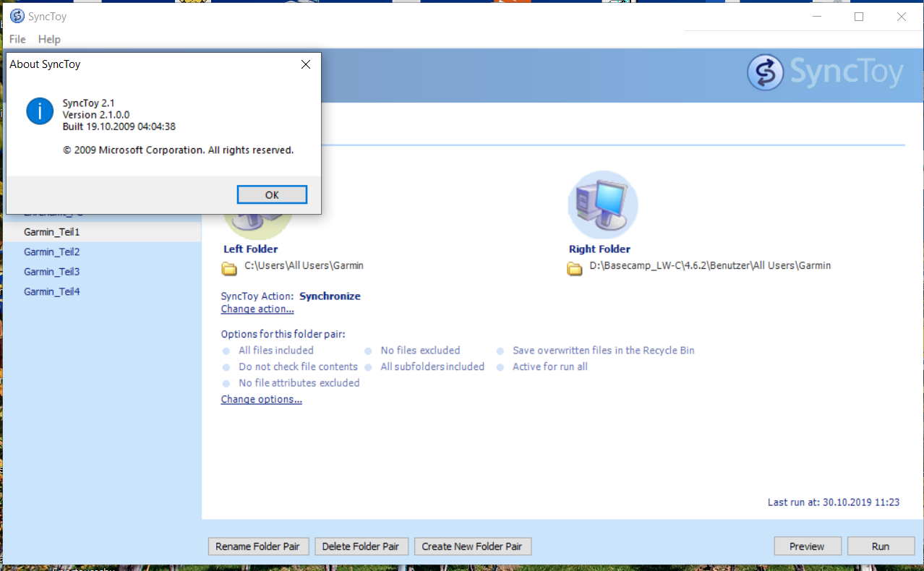Click the Preview button
This screenshot has height=571, width=924.
[808, 546]
